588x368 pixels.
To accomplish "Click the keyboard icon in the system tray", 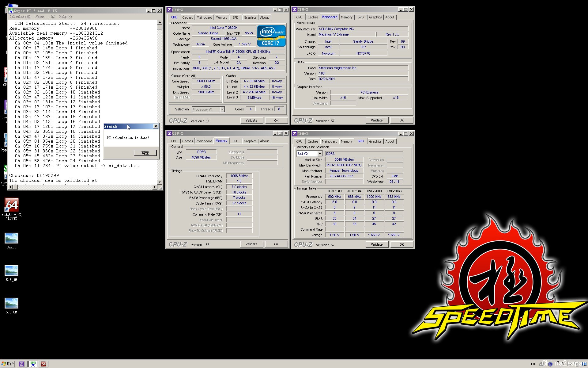I will 542,364.
